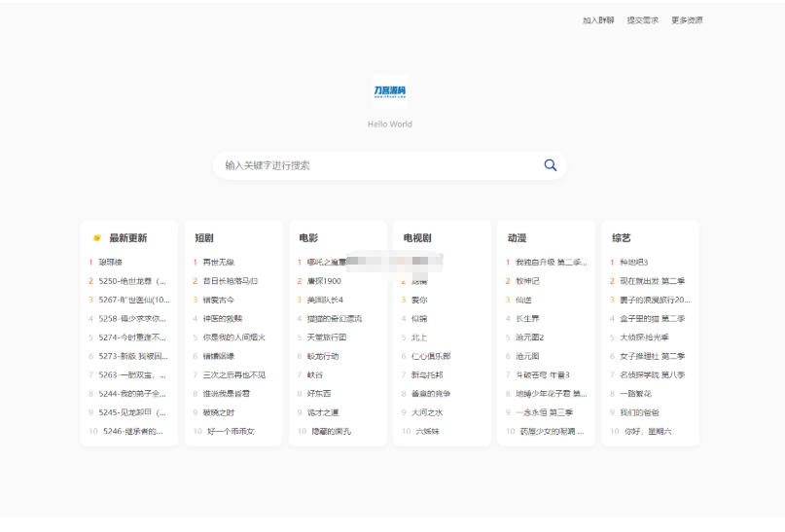Open the movie 蛟龙行动
The image size is (785, 532).
322,356
